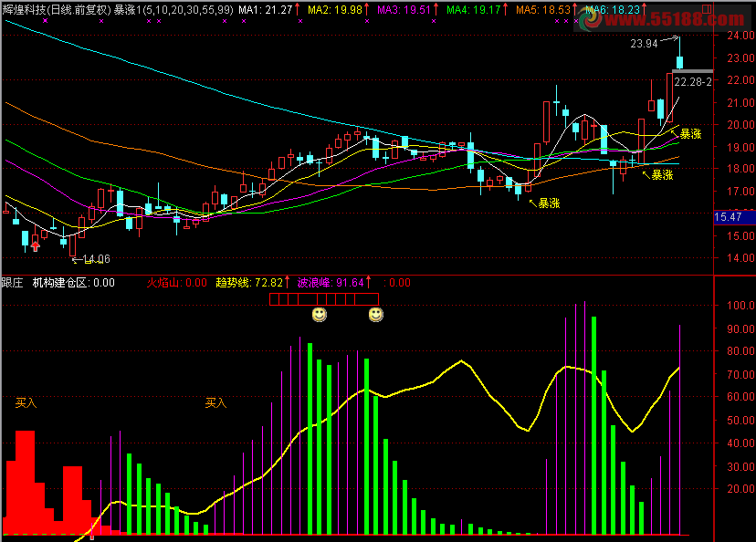Click the 50.00 axis label in lower panel

coord(740,420)
